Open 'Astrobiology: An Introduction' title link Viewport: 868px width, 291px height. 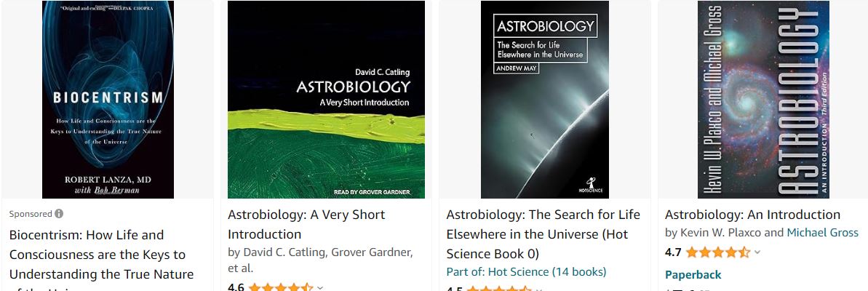752,215
